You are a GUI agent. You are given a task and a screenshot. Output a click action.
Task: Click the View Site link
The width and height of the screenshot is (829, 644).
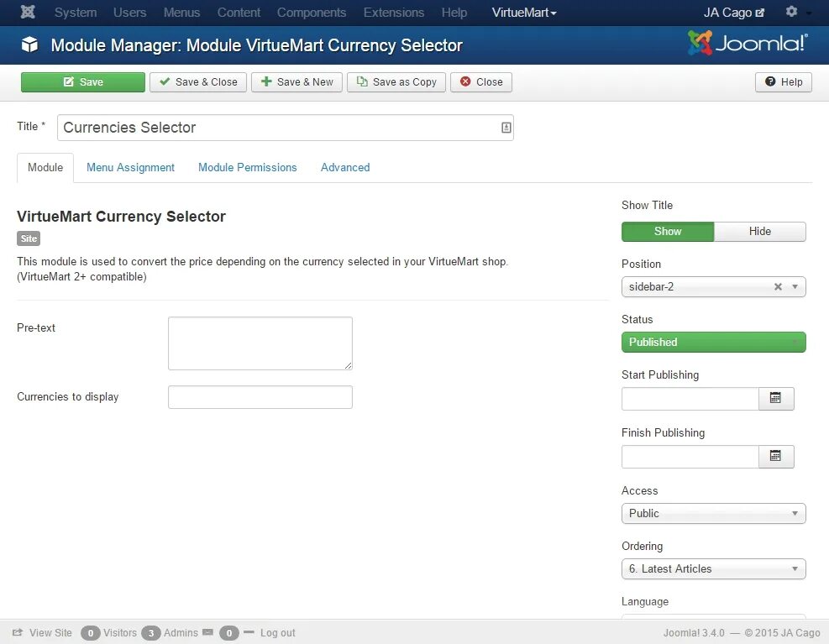50,633
